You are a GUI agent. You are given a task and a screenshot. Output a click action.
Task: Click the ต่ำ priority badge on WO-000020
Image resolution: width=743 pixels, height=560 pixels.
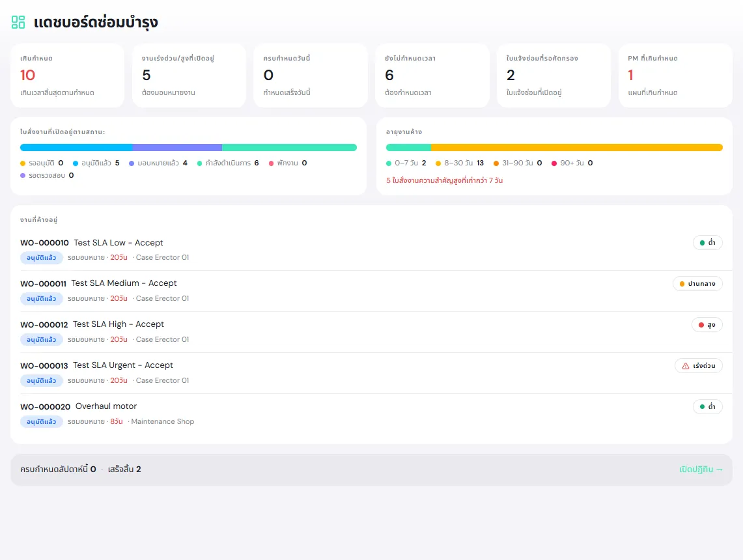coord(707,406)
